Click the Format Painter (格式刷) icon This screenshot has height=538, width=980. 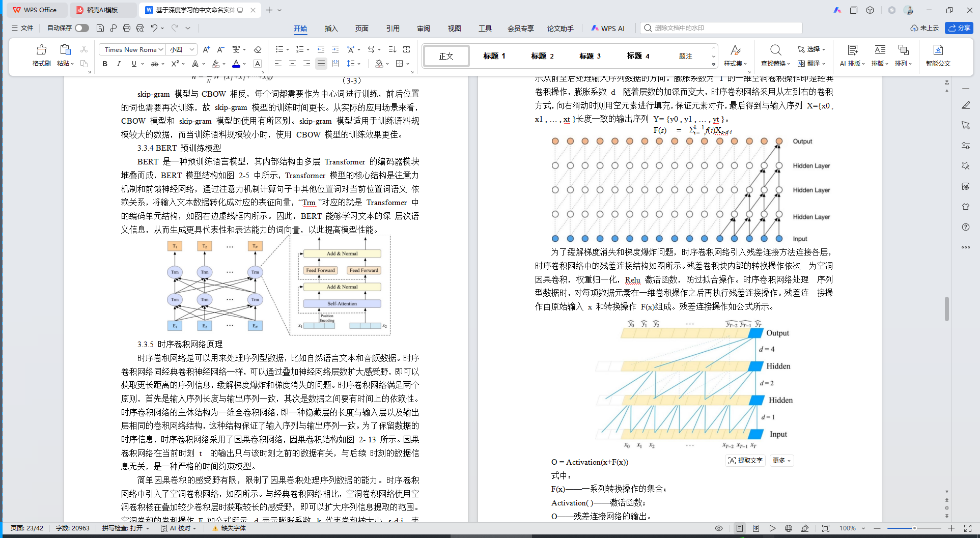[41, 50]
